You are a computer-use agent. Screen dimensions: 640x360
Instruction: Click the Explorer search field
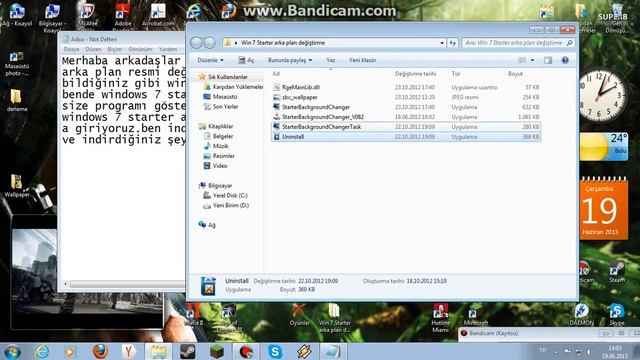pos(518,43)
